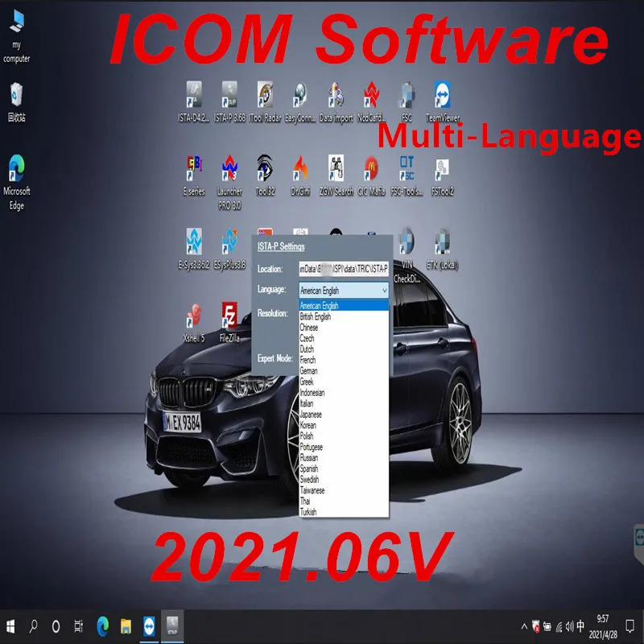The height and width of the screenshot is (644, 644).
Task: Open the ISTA-P 3.68 desktop shortcut
Action: point(229,101)
